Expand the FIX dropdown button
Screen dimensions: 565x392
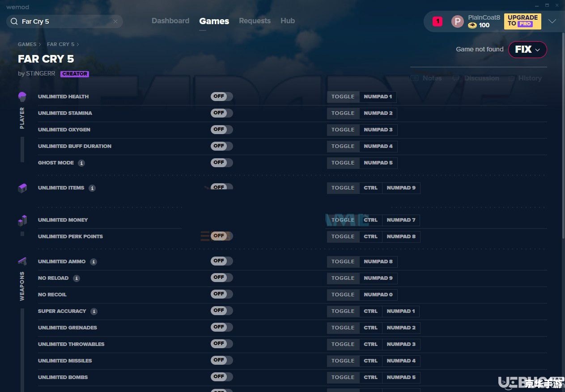(527, 50)
